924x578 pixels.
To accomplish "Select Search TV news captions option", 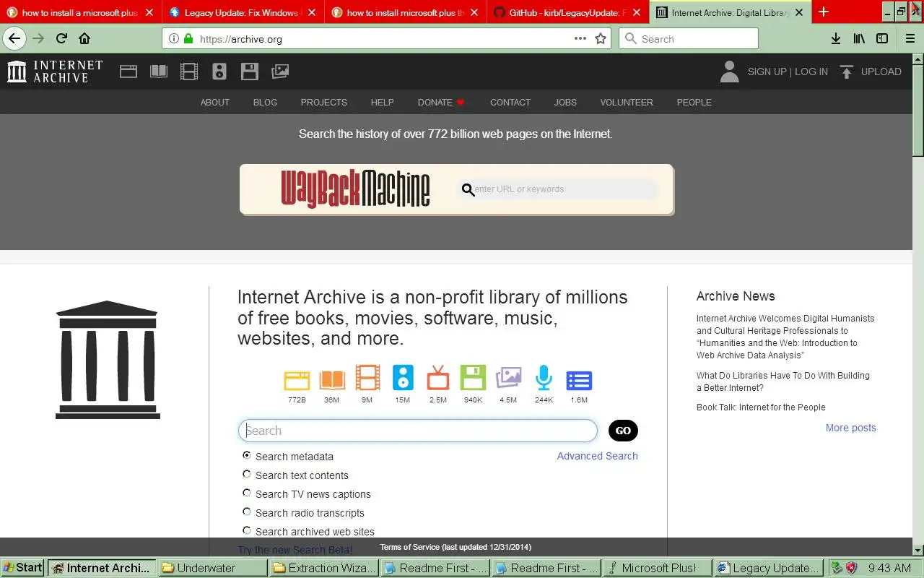I will click(247, 493).
